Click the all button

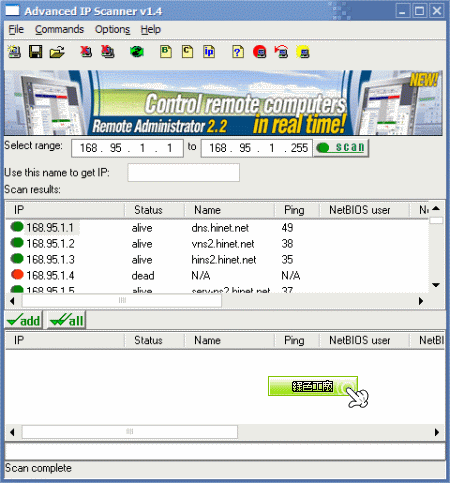(66, 320)
